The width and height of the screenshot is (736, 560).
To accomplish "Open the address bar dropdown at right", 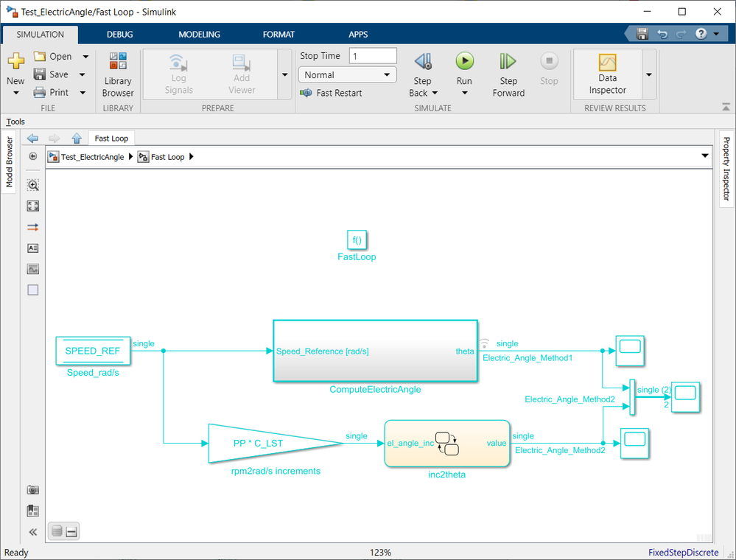I will coord(704,156).
